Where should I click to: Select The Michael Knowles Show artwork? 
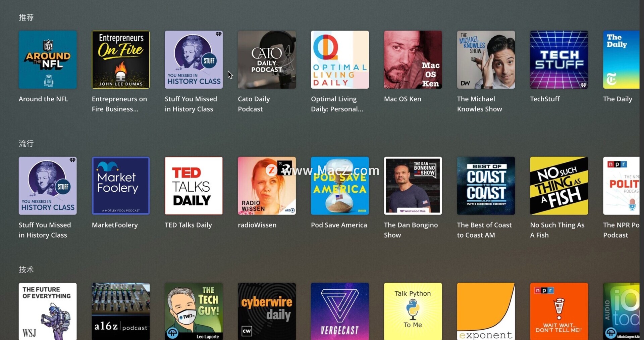[x=486, y=60]
